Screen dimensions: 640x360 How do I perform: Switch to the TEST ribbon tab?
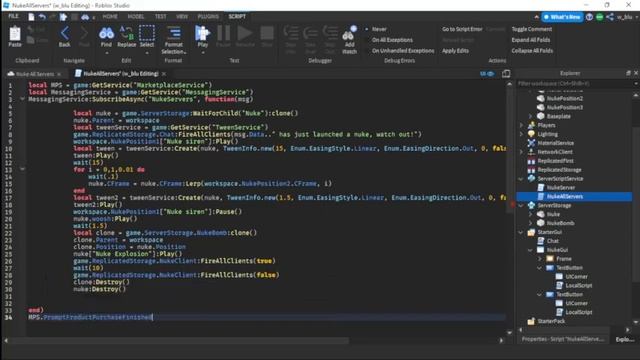pos(160,16)
